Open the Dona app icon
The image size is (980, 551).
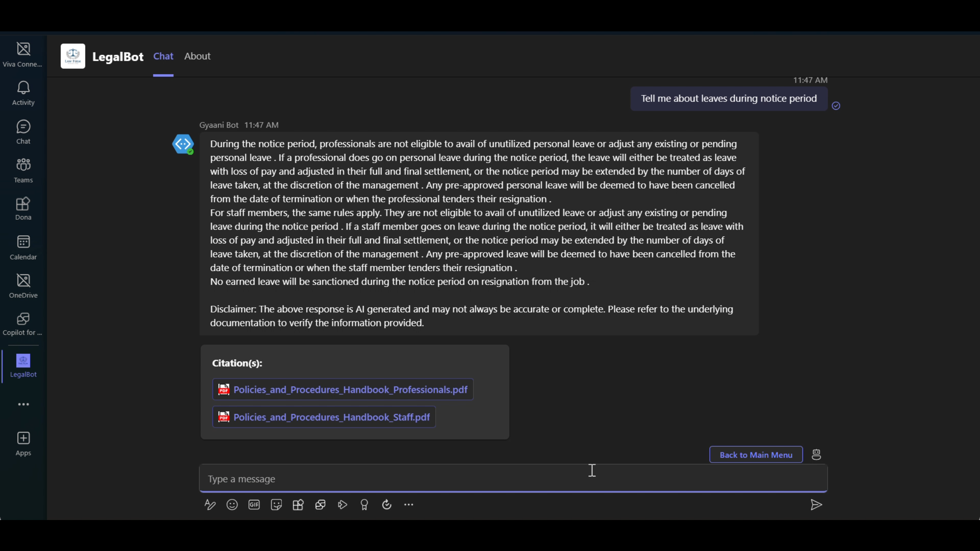coord(23,209)
